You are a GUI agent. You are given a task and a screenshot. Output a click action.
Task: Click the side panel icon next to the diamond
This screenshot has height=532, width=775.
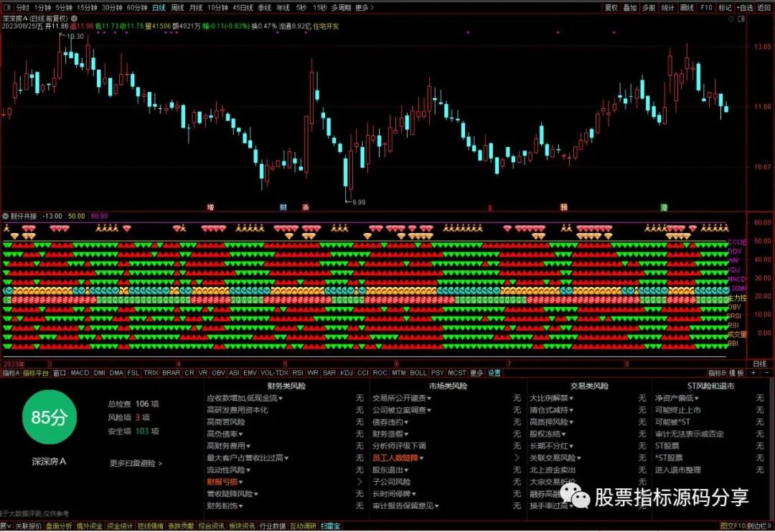tap(741, 19)
